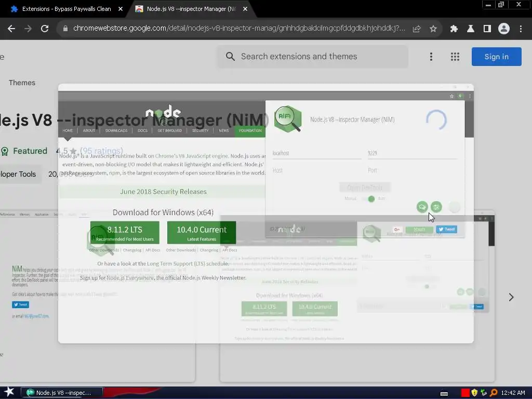Click the Featured badge

coord(24,151)
